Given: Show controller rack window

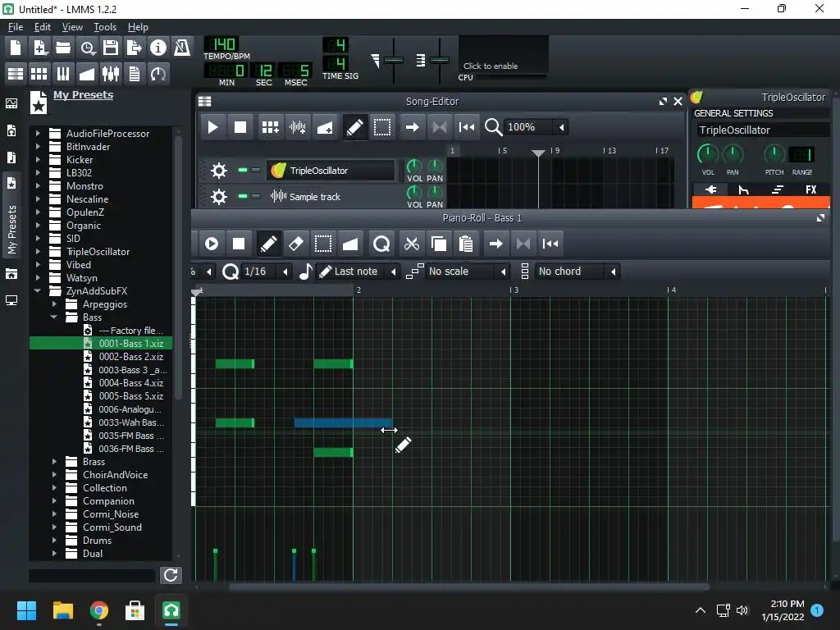Looking at the screenshot, I should click(x=158, y=73).
